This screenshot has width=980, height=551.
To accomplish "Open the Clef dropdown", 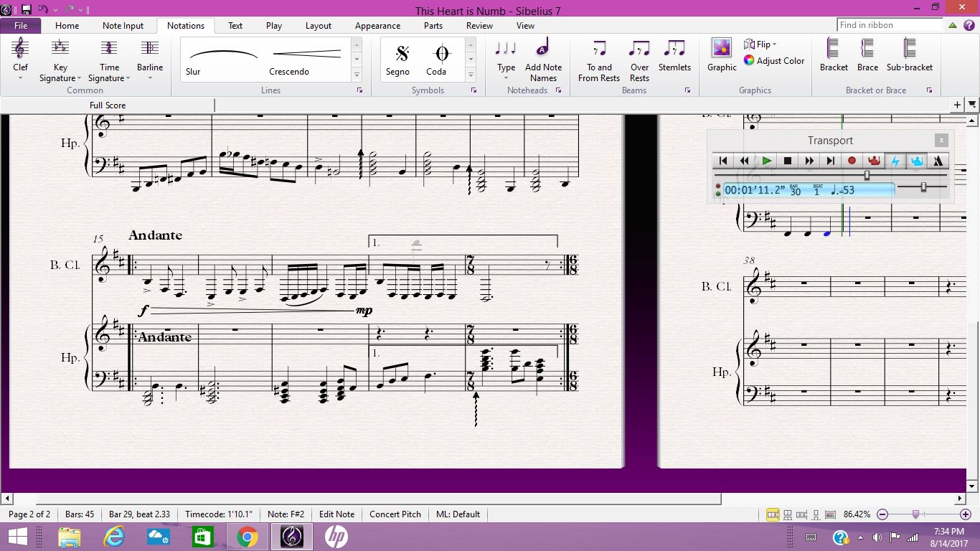I will tap(20, 60).
